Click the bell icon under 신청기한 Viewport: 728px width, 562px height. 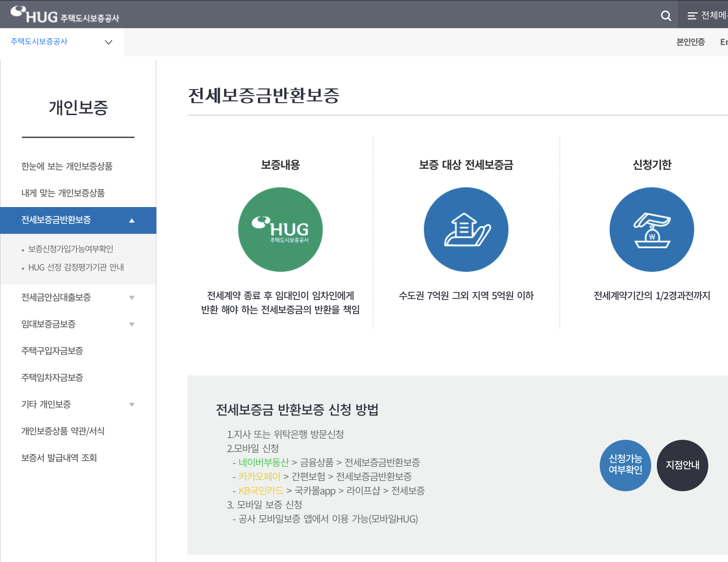tap(652, 230)
